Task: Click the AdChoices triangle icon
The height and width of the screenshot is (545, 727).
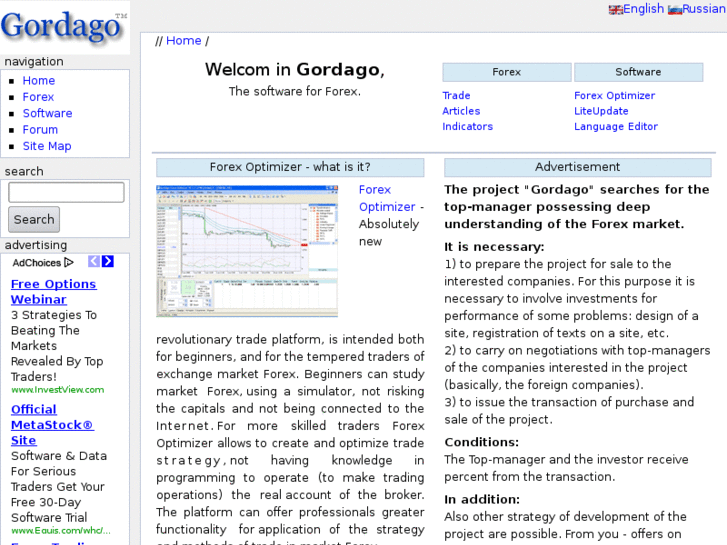Action: [x=69, y=263]
